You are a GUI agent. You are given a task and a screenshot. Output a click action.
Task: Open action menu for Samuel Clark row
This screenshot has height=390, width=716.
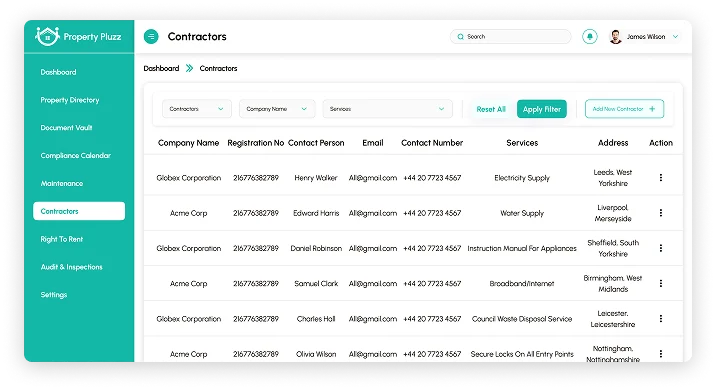click(661, 283)
